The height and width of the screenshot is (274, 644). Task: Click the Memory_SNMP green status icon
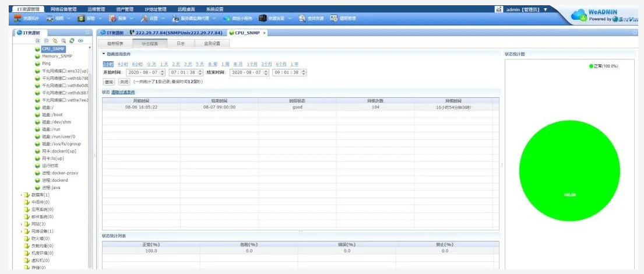(x=37, y=57)
